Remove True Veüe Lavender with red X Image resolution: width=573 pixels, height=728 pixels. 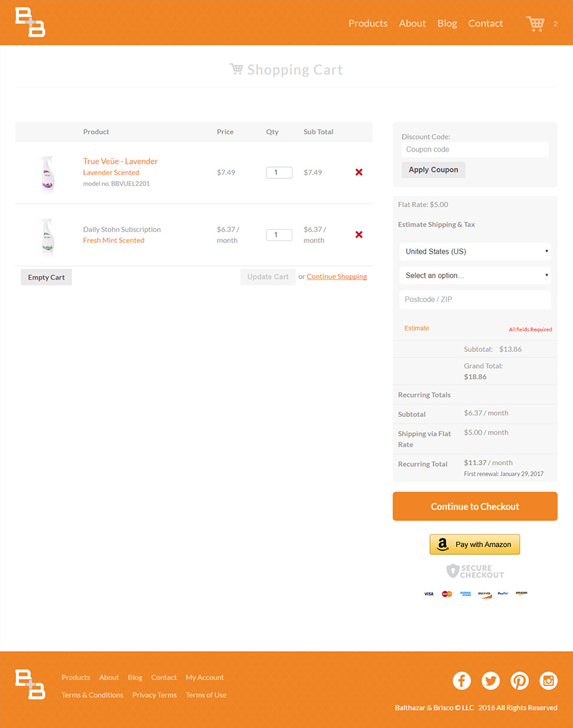(359, 172)
